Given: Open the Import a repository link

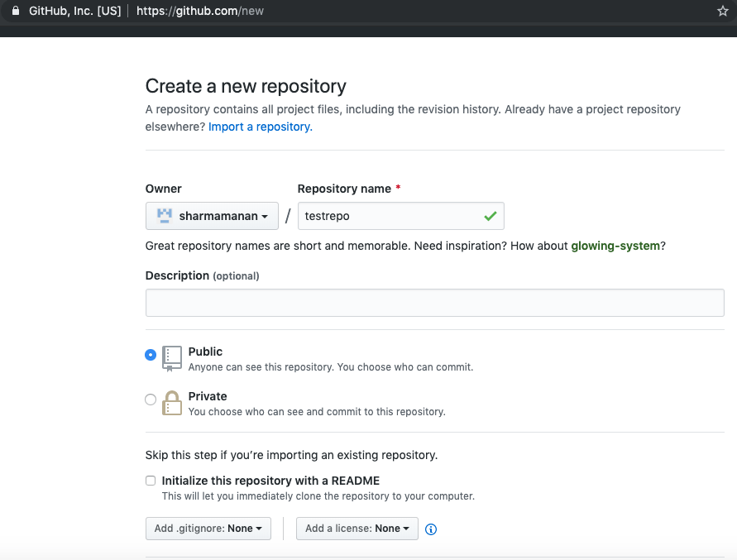Looking at the screenshot, I should pos(260,127).
